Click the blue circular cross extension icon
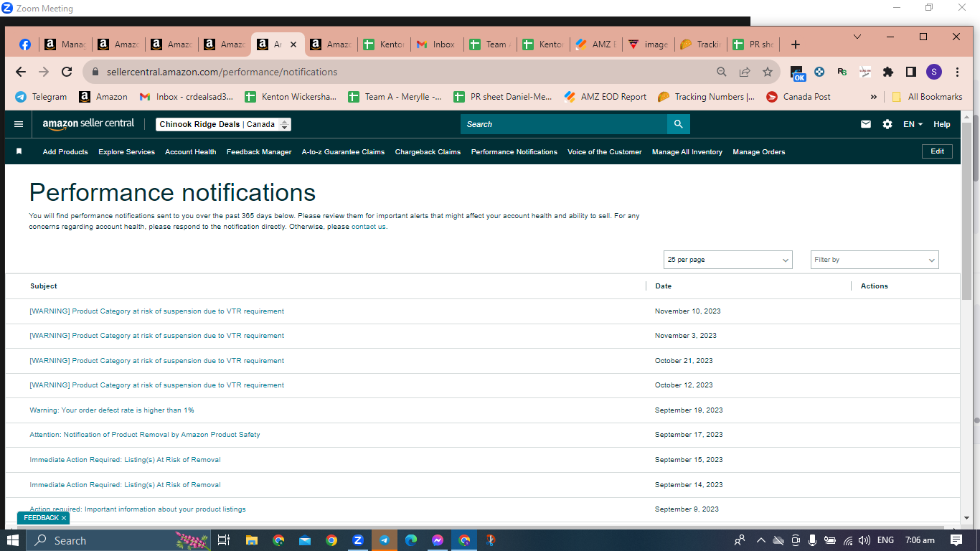The width and height of the screenshot is (980, 551). 819,72
